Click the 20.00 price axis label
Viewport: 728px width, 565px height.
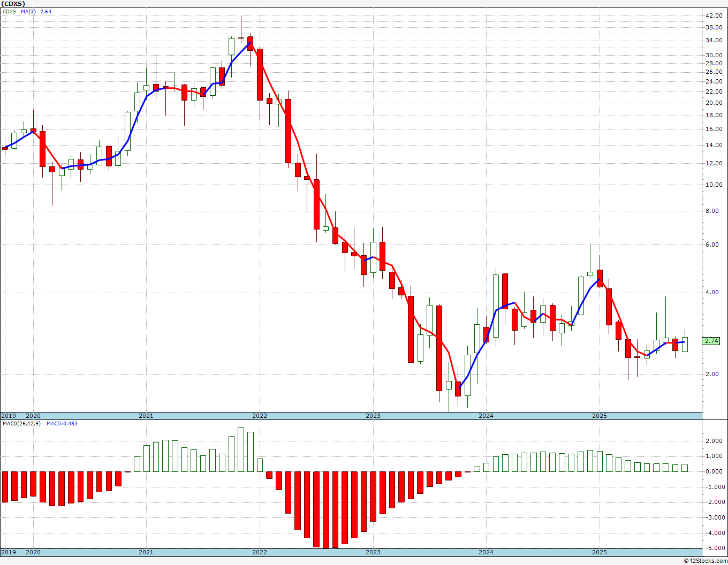coord(714,103)
